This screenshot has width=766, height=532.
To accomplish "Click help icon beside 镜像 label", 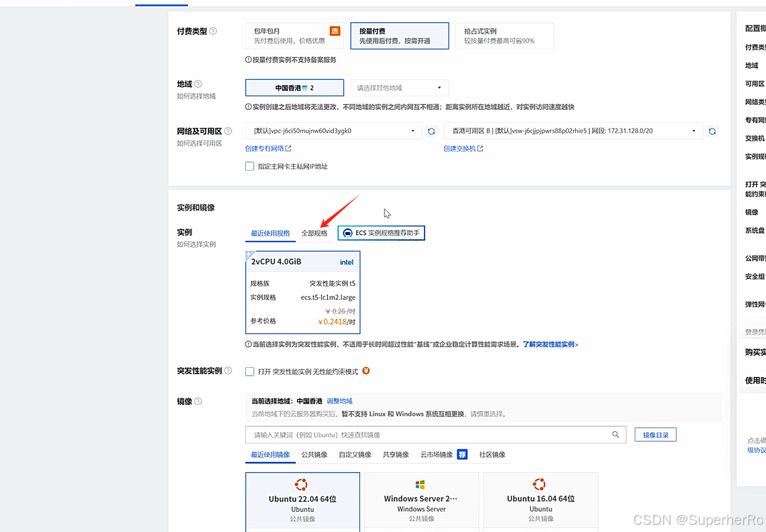I will [x=198, y=401].
